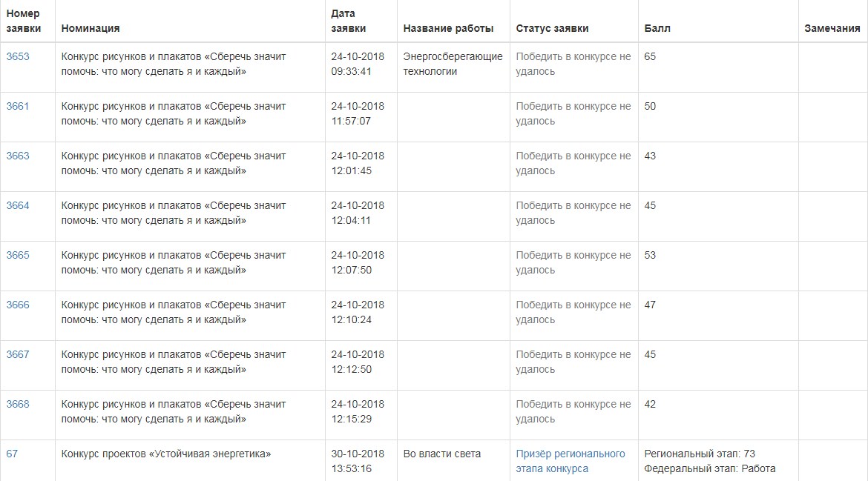The image size is (868, 481).
Task: Click the 'Номер заявки' column header
Action: coord(23,21)
